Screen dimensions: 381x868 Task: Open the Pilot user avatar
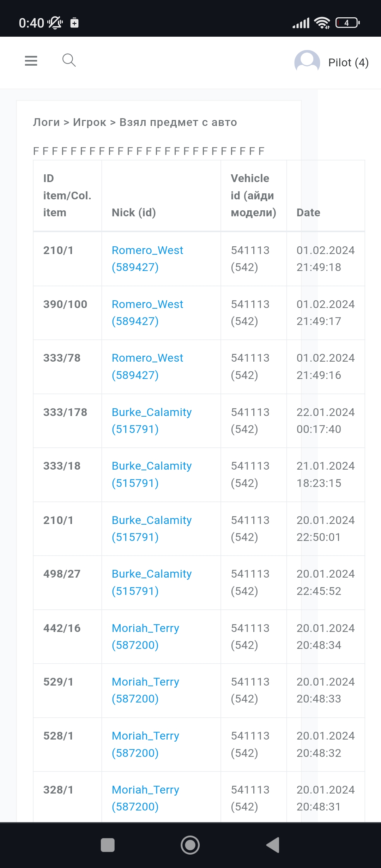(307, 62)
